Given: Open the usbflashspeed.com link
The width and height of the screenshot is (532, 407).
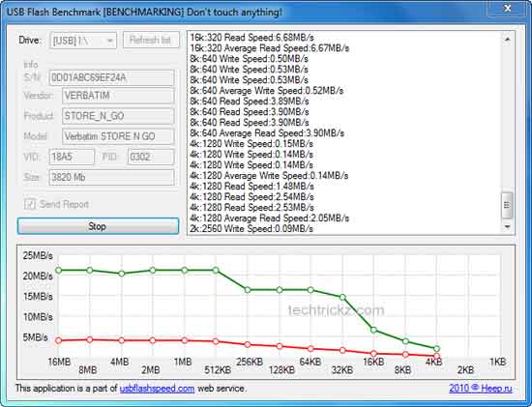Looking at the screenshot, I should point(157,389).
